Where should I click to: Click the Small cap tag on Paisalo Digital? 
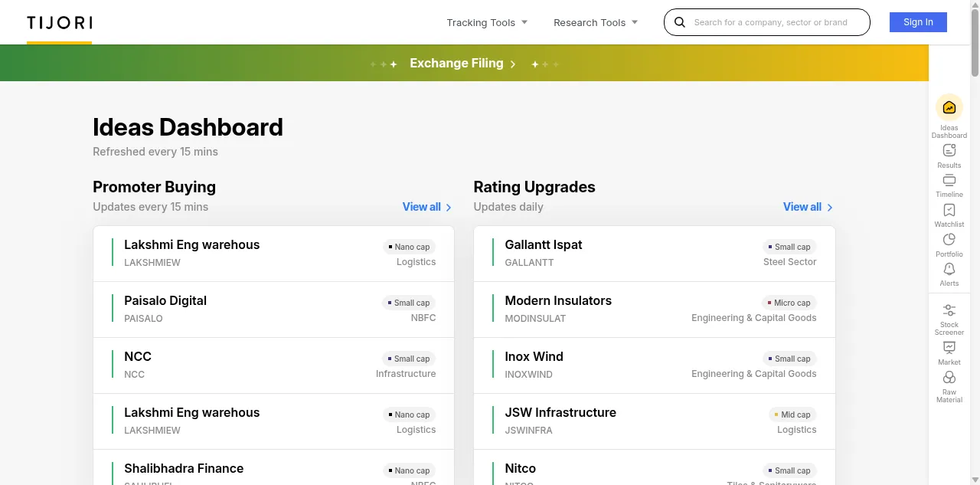click(409, 303)
